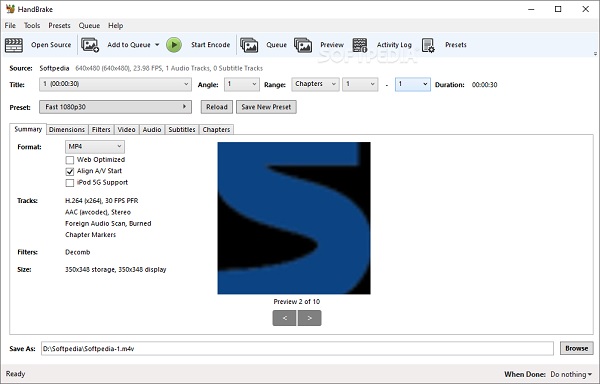Open the Presets menu
The width and height of the screenshot is (600, 384).
pos(59,26)
